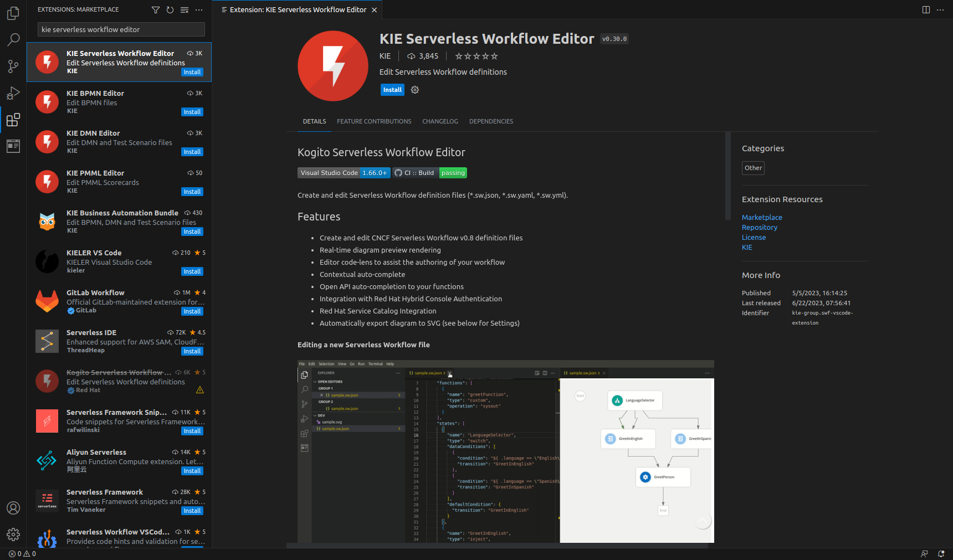Split the editor using the title bar icon
The image size is (953, 560).
pos(925,9)
